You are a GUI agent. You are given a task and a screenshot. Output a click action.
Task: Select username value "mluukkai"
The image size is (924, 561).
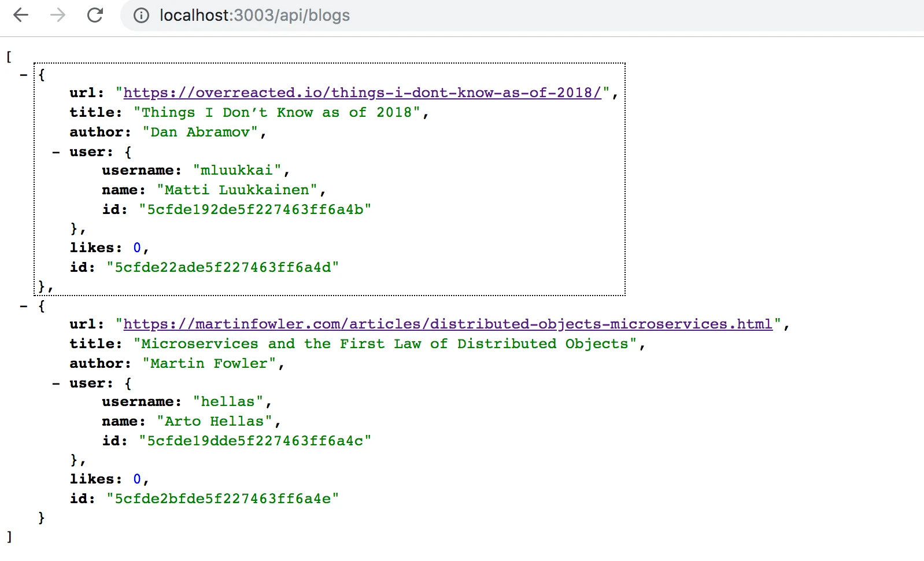237,170
